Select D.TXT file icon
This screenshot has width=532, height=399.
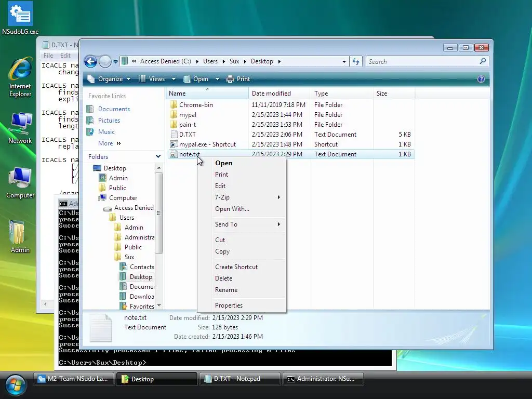[174, 135]
